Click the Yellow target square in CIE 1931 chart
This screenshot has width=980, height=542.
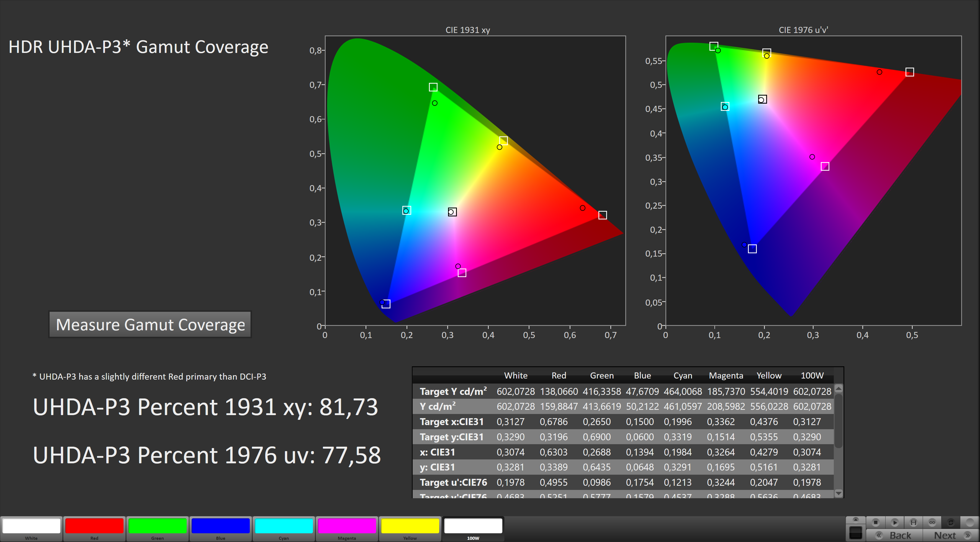click(503, 141)
